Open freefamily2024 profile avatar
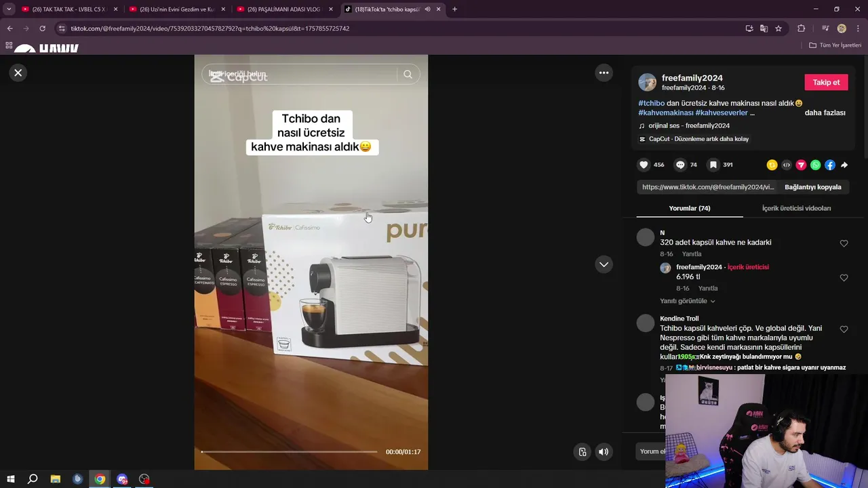The image size is (868, 488). [648, 82]
